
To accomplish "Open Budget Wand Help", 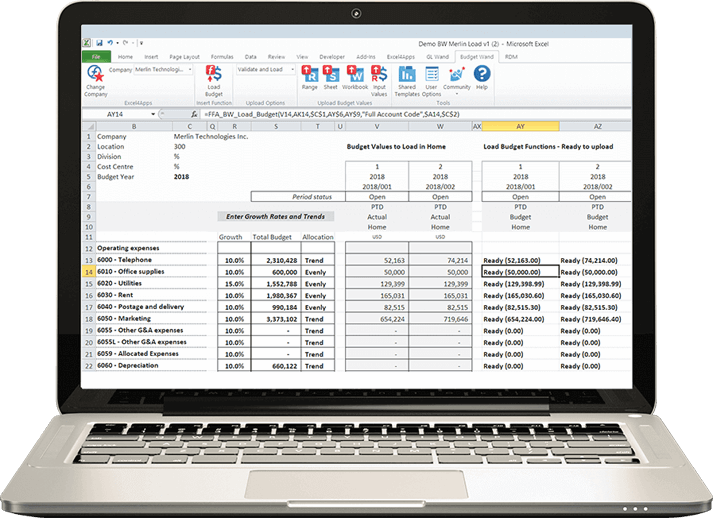I will pos(482,73).
